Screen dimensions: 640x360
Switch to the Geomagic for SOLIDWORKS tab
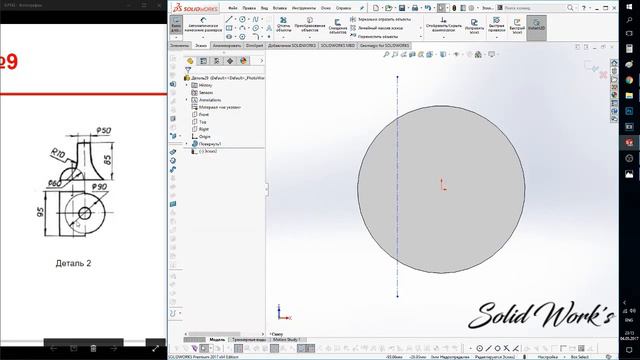tap(384, 46)
